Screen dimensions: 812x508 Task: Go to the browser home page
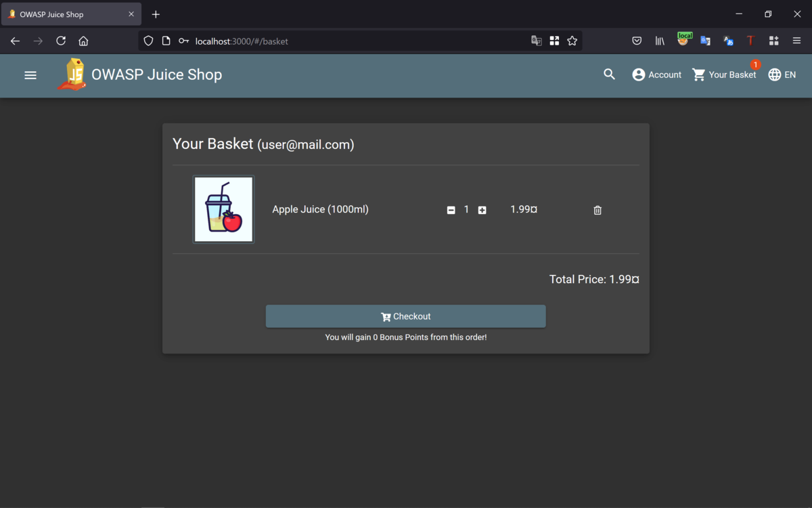(x=83, y=41)
